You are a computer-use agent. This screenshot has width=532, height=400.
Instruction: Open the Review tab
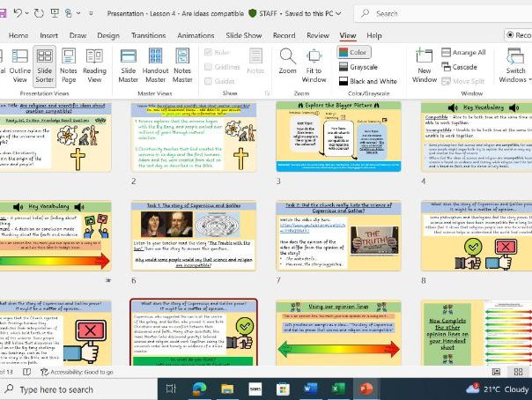[x=318, y=35]
